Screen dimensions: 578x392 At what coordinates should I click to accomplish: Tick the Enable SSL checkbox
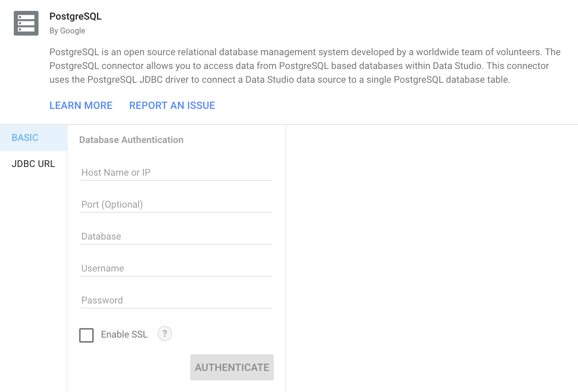[86, 335]
